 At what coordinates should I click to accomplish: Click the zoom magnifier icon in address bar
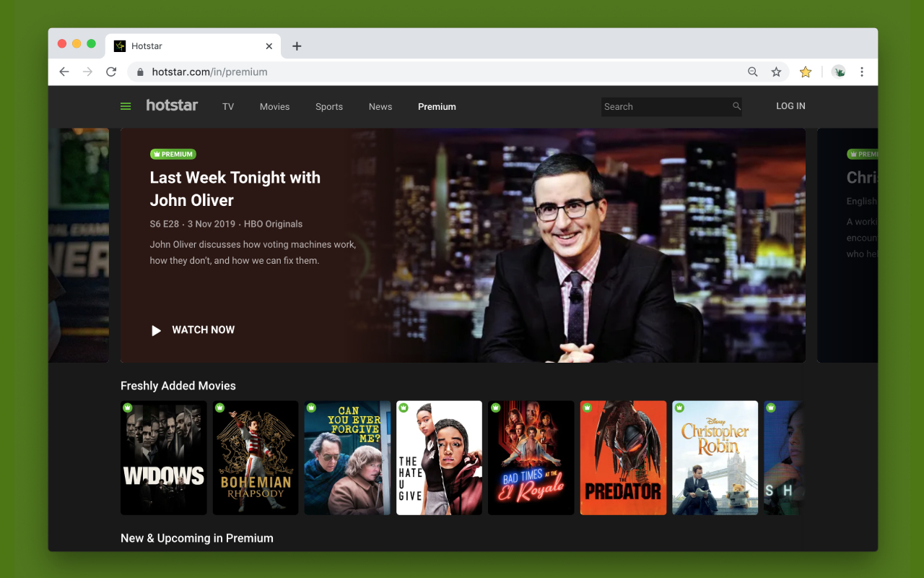tap(753, 72)
